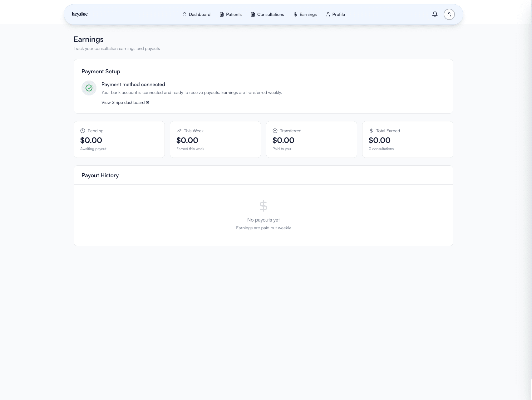
Task: Navigate to the Patients page
Action: coord(233,14)
